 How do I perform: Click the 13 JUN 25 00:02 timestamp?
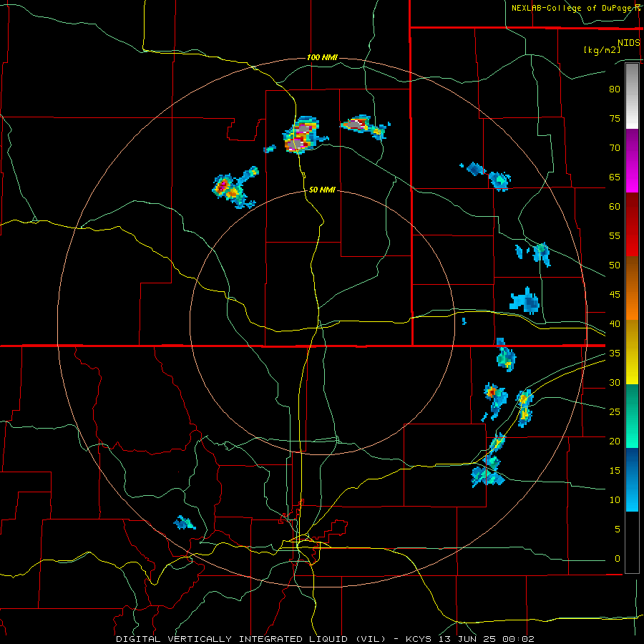[x=485, y=639]
